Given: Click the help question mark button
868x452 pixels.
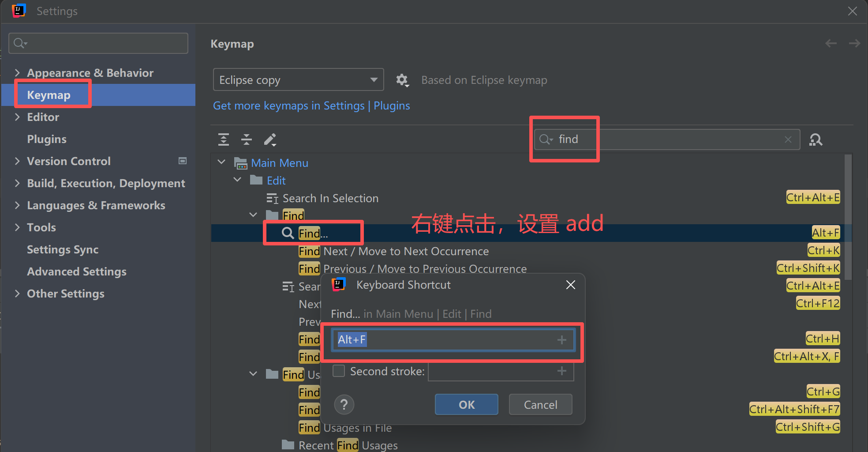Looking at the screenshot, I should tap(344, 404).
